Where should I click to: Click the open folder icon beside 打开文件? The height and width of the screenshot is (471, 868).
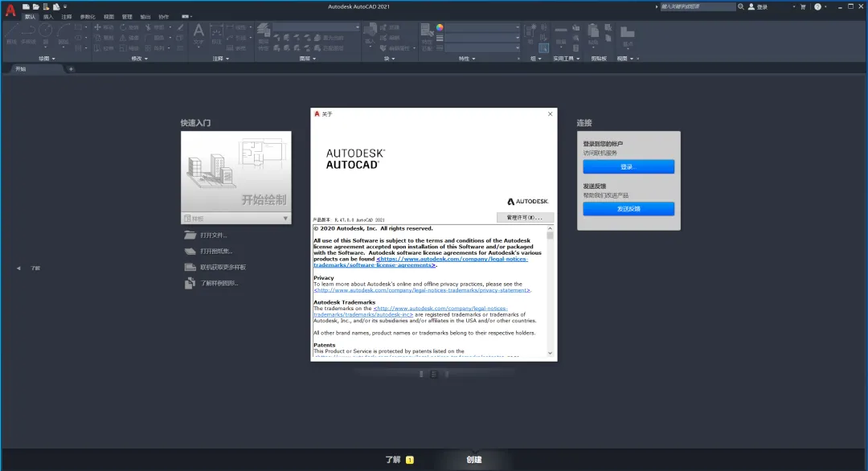[x=190, y=235]
